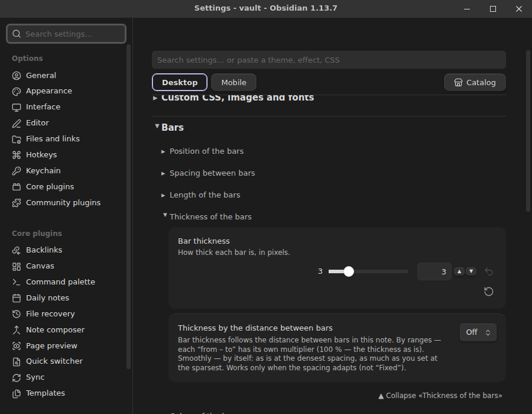Click the Hotkeys command-key icon
The height and width of the screenshot is (414, 532).
coord(17,155)
